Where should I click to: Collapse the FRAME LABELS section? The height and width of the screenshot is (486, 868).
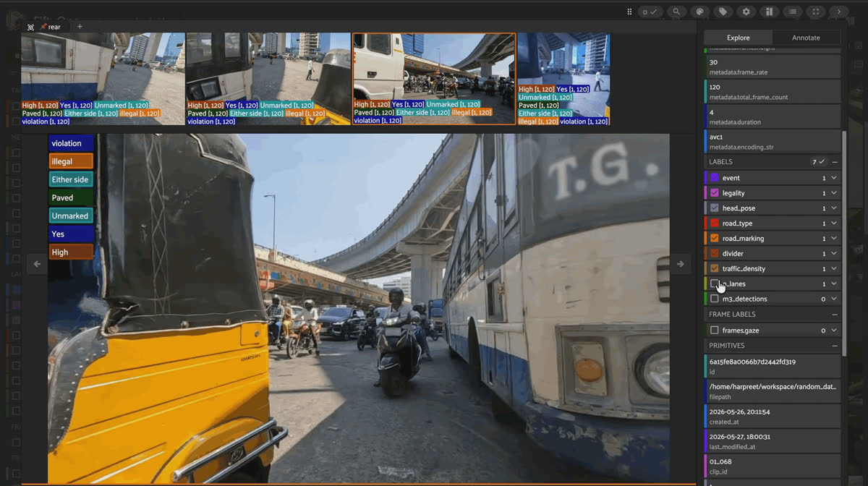(835, 315)
